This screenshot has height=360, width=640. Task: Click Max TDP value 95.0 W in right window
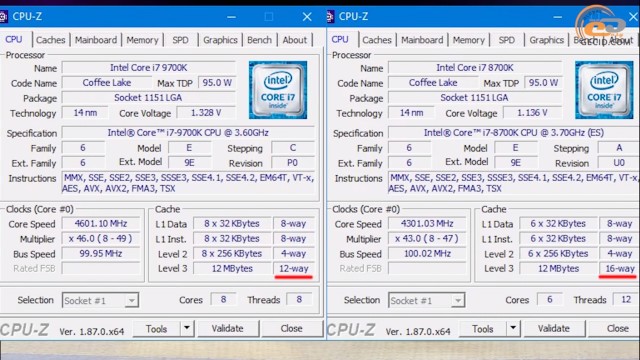click(543, 83)
